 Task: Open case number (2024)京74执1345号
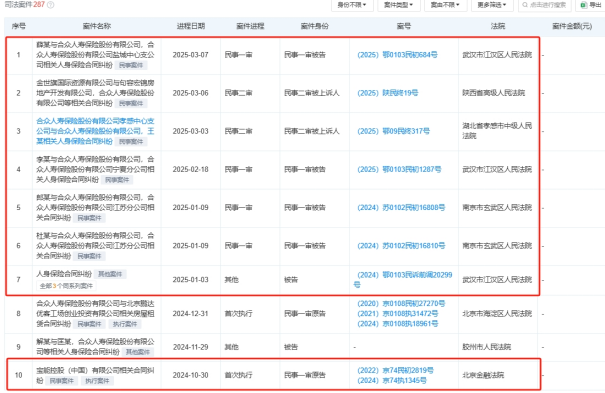pos(392,380)
